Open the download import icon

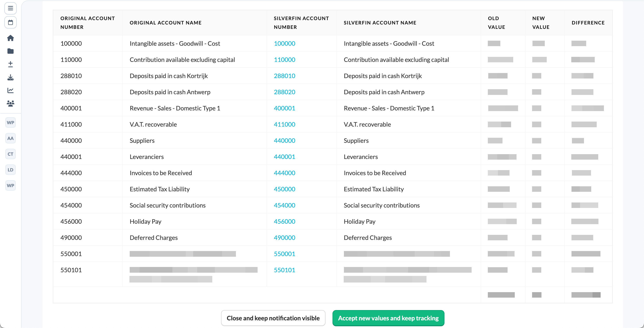coord(11,77)
